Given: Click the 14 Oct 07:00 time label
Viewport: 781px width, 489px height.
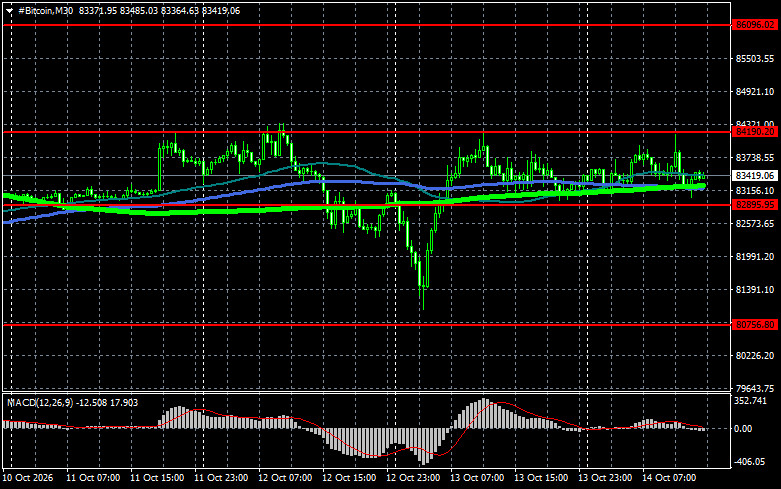Looking at the screenshot, I should pyautogui.click(x=669, y=478).
